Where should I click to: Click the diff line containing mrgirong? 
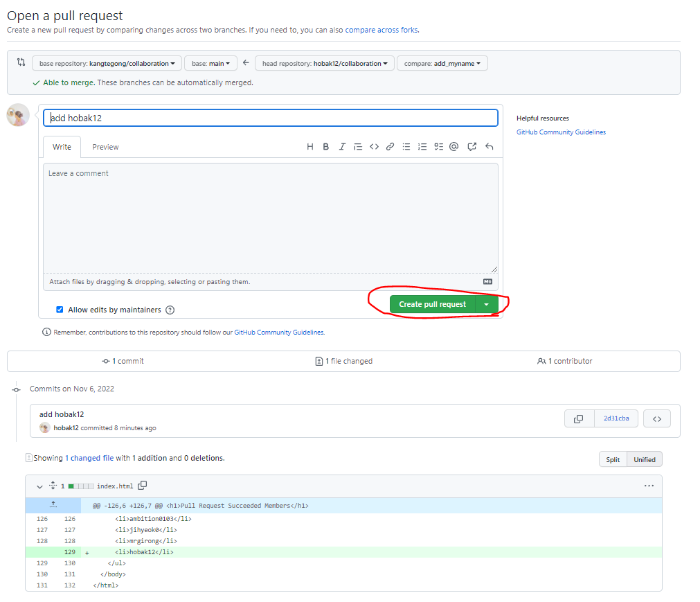tap(343, 541)
